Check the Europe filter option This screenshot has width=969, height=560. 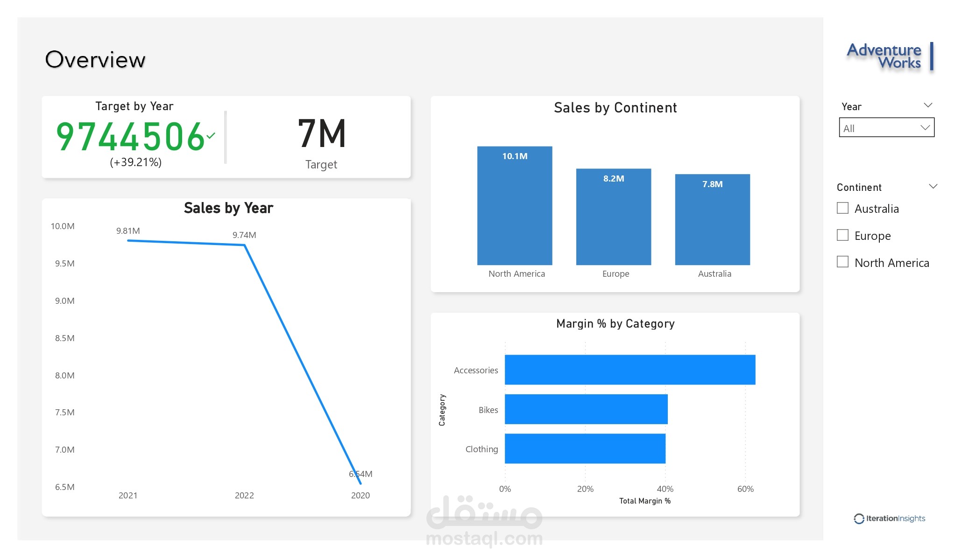tap(842, 235)
